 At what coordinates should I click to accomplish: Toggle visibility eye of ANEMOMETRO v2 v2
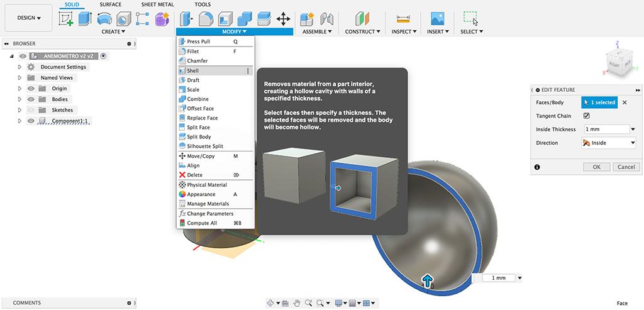tap(23, 57)
